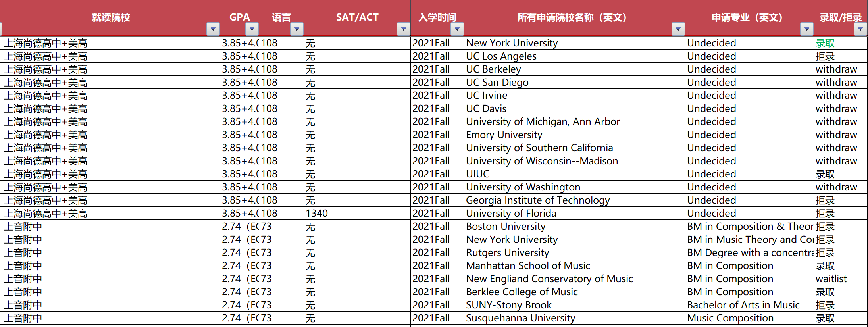Select the University of Washington cell

(x=575, y=187)
